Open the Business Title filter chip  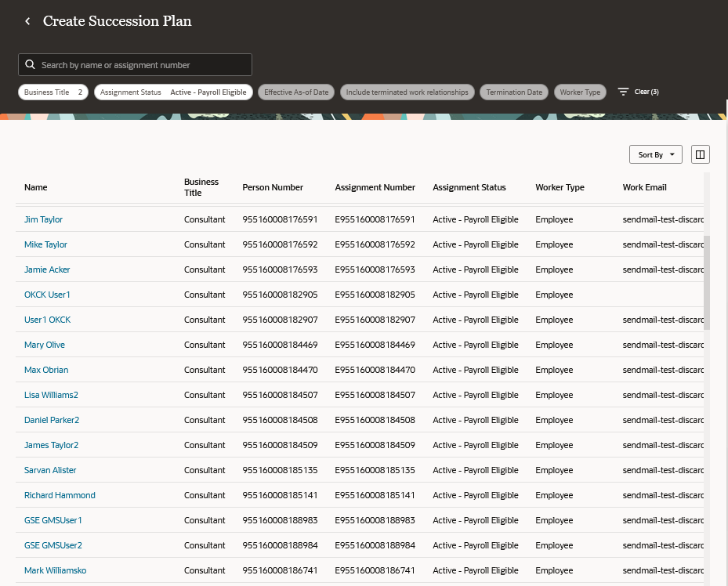pos(53,92)
